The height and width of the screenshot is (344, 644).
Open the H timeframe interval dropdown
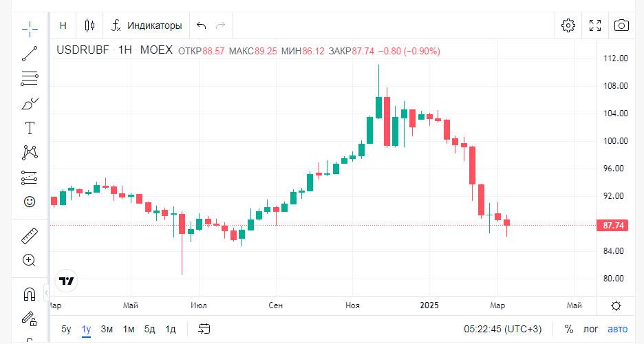click(x=63, y=25)
